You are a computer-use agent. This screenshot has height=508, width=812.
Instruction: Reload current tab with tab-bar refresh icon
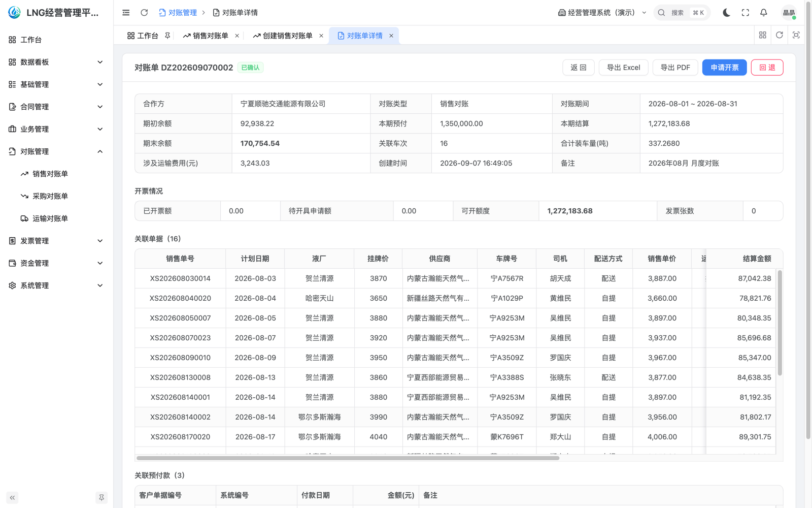coord(779,35)
